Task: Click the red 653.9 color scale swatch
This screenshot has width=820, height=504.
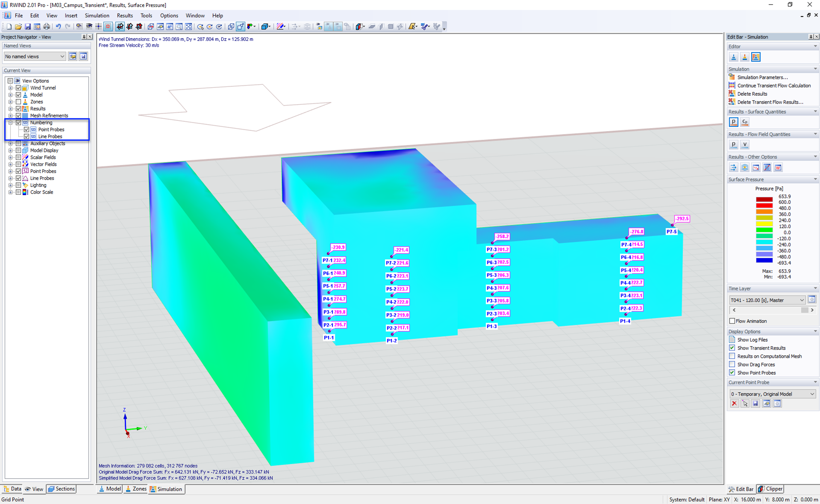Action: pyautogui.click(x=764, y=199)
